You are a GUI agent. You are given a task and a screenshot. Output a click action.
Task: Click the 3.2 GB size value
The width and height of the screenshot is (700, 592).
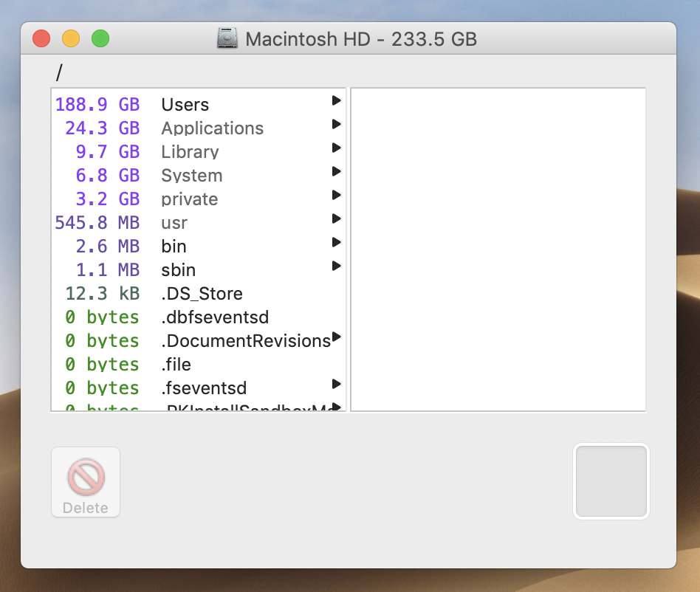pos(108,199)
